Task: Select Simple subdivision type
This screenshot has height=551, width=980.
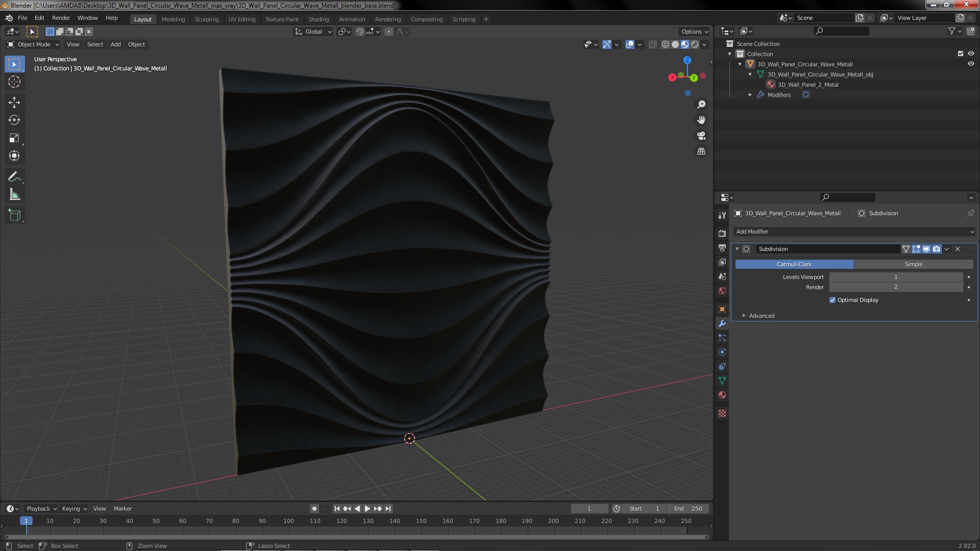Action: pos(913,264)
